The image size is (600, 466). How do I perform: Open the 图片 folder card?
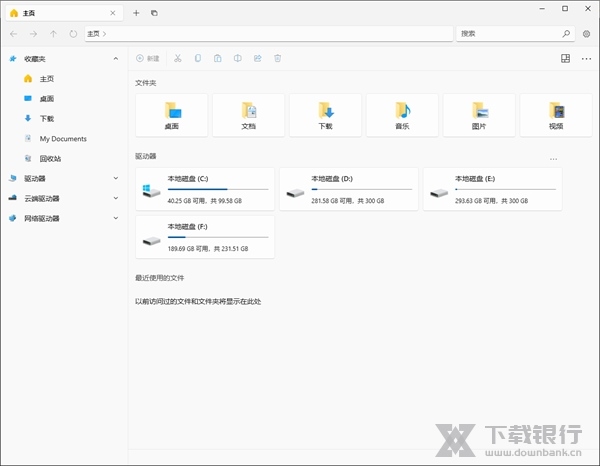pos(479,115)
